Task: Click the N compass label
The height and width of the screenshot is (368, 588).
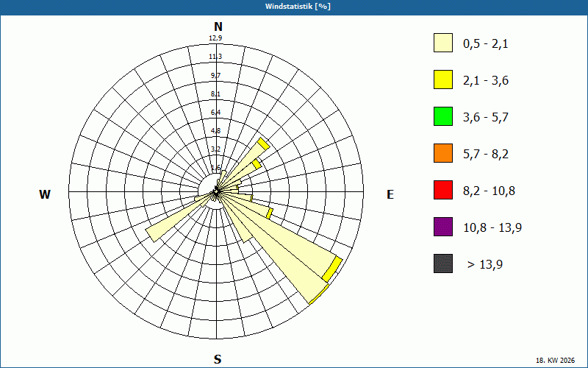Action: pos(218,26)
